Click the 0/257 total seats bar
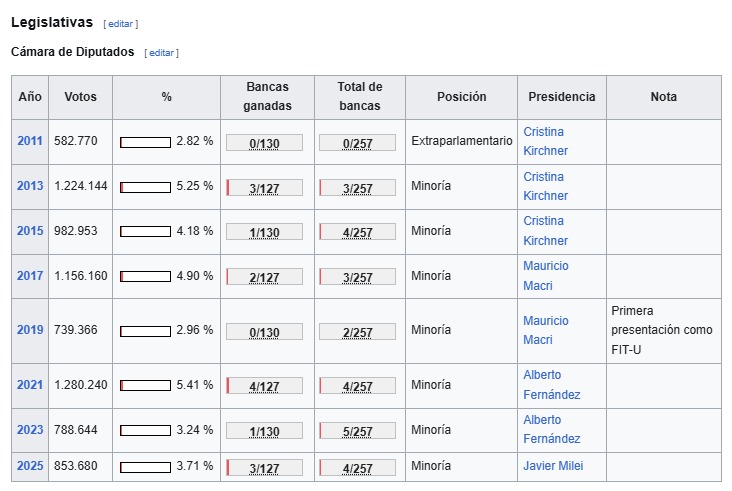 coord(357,143)
